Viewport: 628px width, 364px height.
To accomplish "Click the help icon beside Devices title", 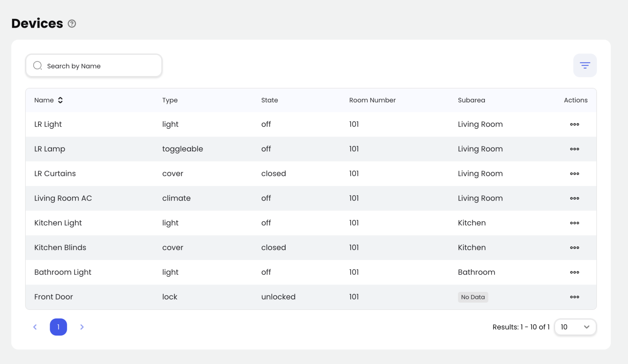I will pyautogui.click(x=72, y=24).
